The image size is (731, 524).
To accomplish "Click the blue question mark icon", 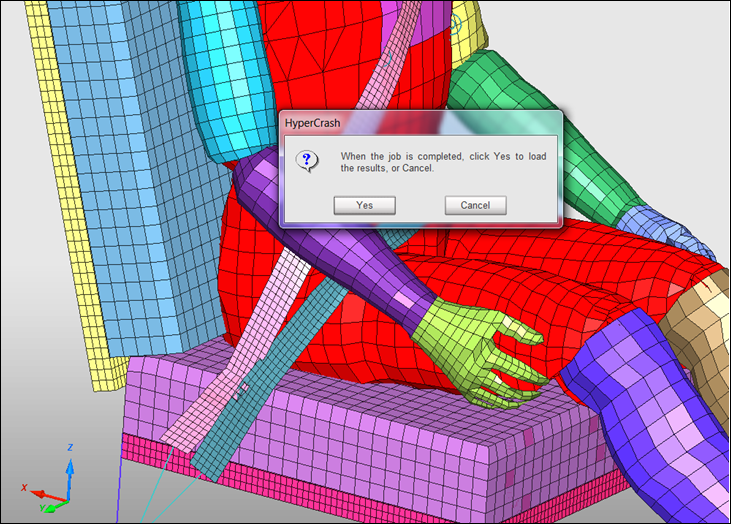I will pos(309,160).
